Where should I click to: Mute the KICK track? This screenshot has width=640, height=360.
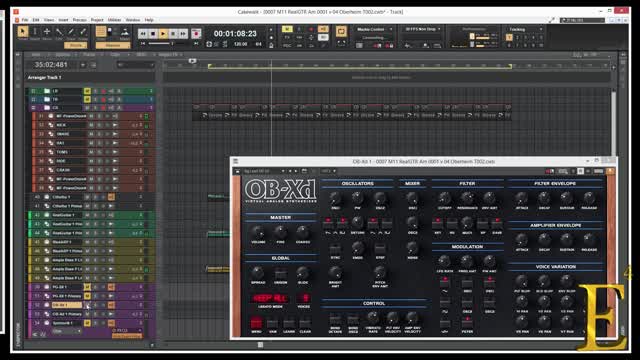[x=91, y=125]
